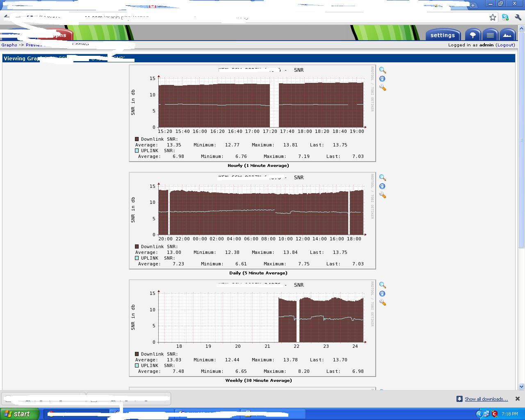Screen dimensions: 525x420
Task: Zoom the Hourly SNR graph with magnifier
Action: click(382, 70)
